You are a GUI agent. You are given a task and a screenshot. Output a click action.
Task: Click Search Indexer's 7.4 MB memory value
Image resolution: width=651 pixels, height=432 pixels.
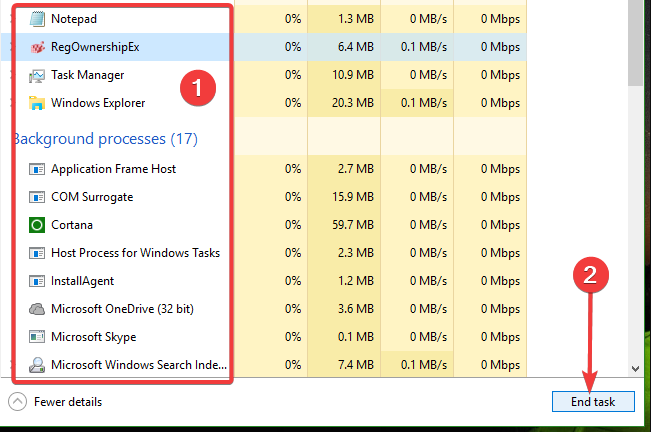coord(356,365)
